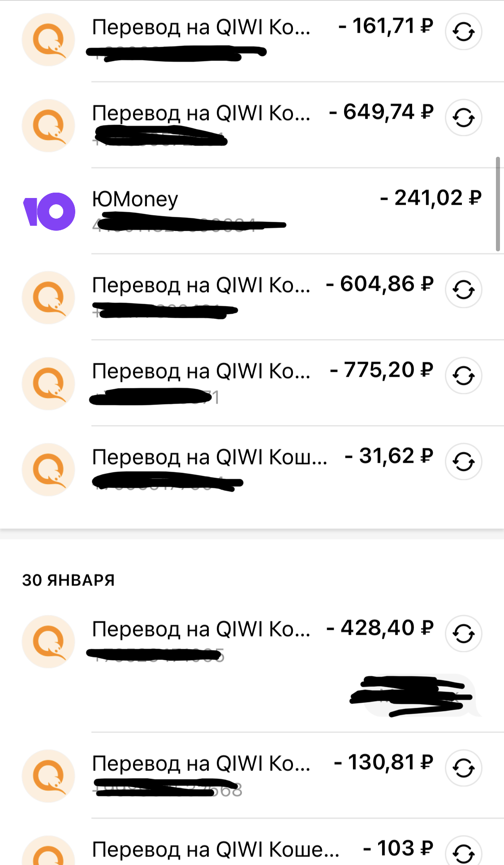Tap QIWI logo of 775,20 ₽ transaction
The image size is (504, 865).
pos(48,383)
